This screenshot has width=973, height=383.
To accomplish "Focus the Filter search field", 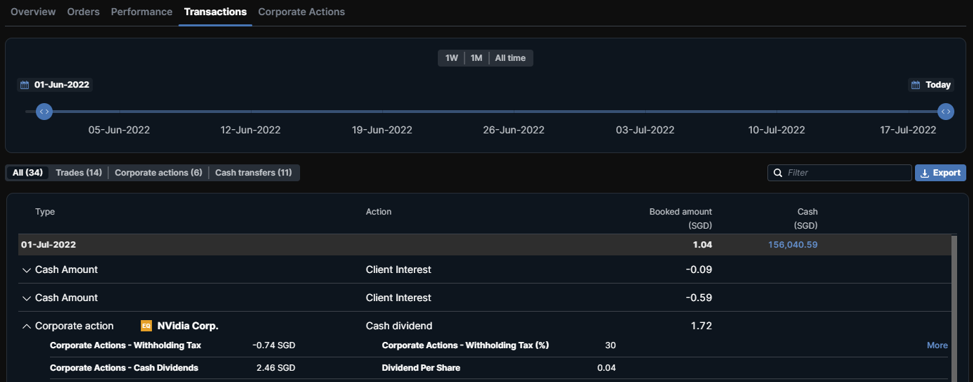I will coord(840,173).
